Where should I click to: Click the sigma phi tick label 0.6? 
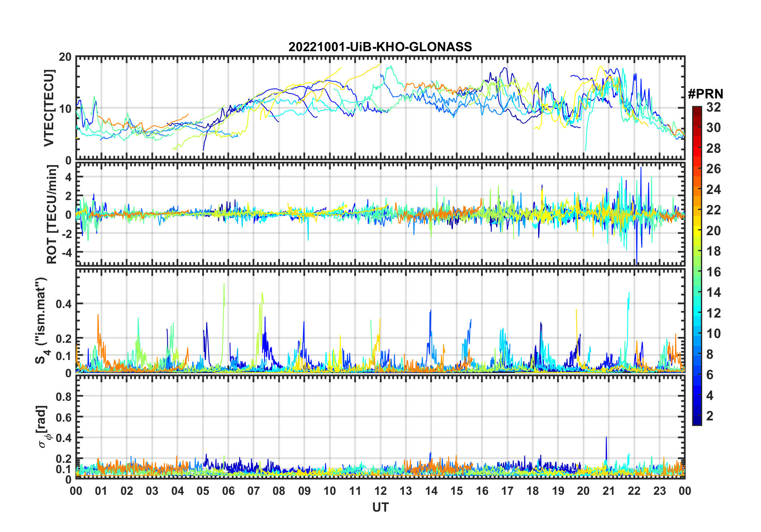click(64, 418)
